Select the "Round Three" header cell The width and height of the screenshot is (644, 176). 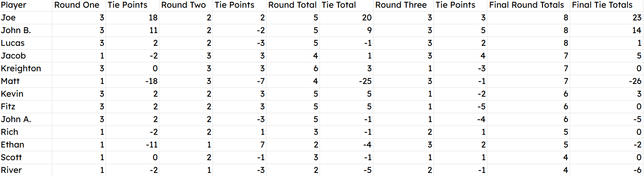[x=401, y=5]
